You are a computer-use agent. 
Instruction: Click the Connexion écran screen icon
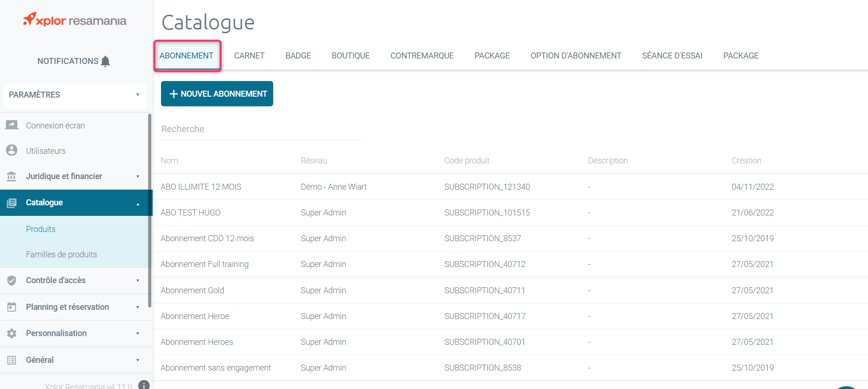click(x=11, y=125)
